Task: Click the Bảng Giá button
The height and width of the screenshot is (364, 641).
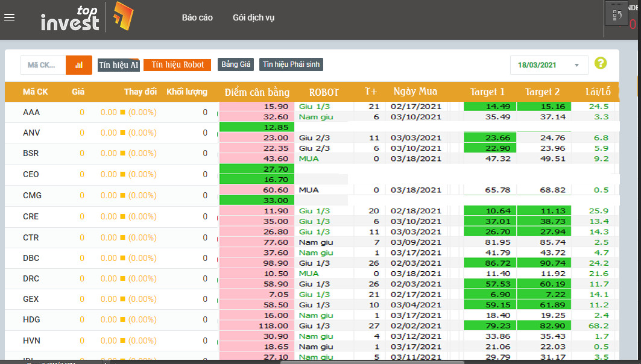Action: pyautogui.click(x=236, y=64)
